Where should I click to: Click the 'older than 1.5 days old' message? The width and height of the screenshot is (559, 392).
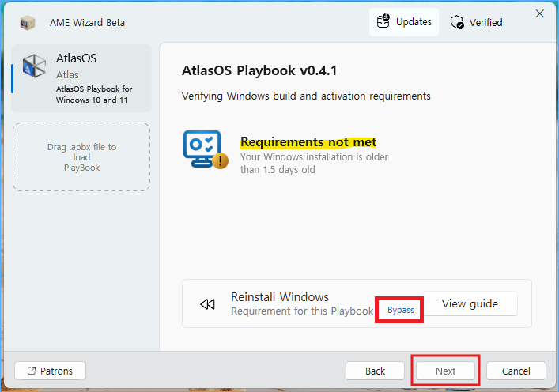(314, 164)
